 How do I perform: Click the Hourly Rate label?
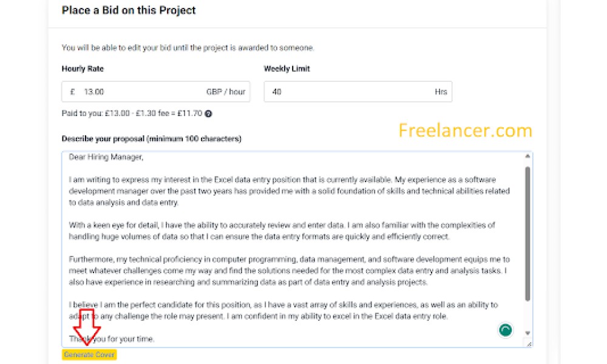click(83, 69)
